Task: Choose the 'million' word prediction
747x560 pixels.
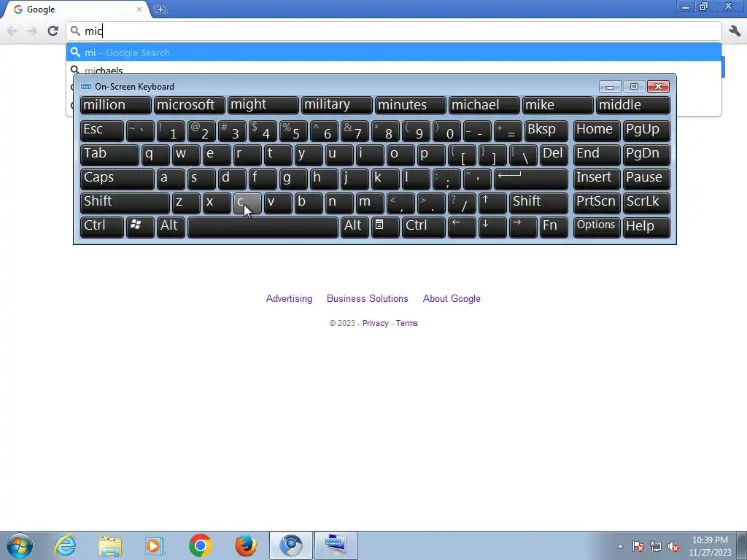Action: pos(116,105)
